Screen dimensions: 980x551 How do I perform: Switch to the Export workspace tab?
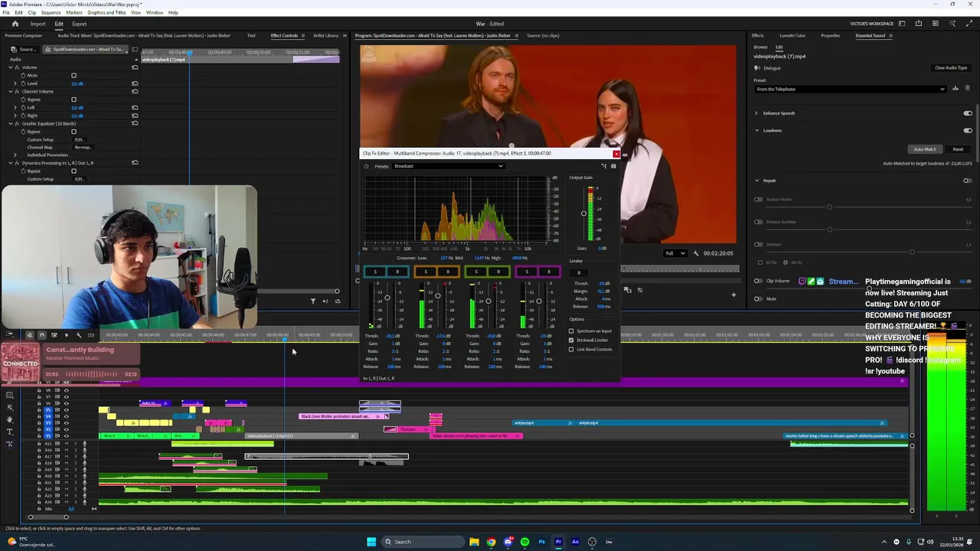[80, 24]
